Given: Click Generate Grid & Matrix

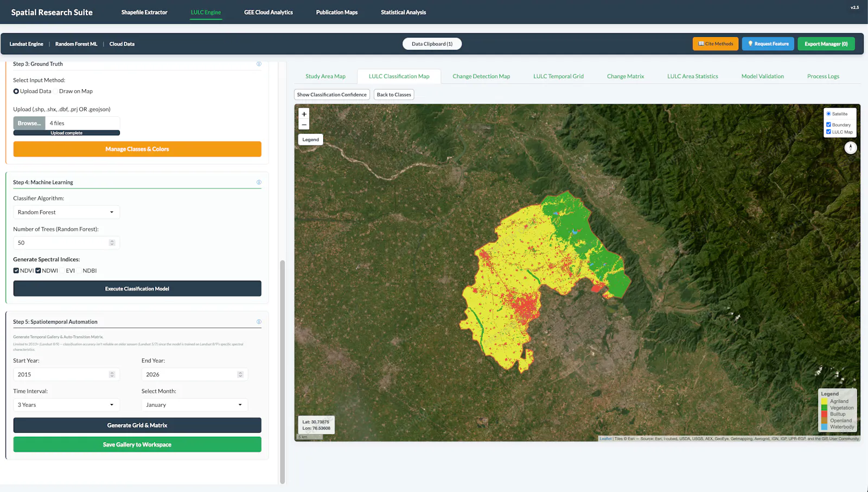Looking at the screenshot, I should (137, 425).
